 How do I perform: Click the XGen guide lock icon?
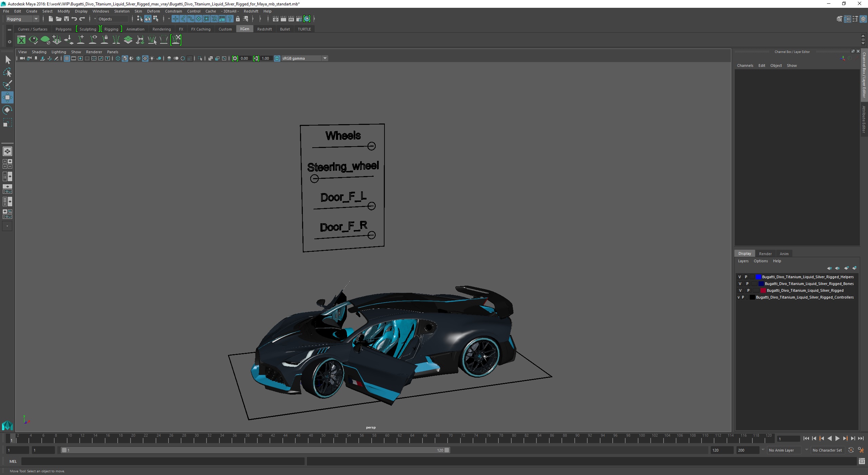tap(105, 40)
